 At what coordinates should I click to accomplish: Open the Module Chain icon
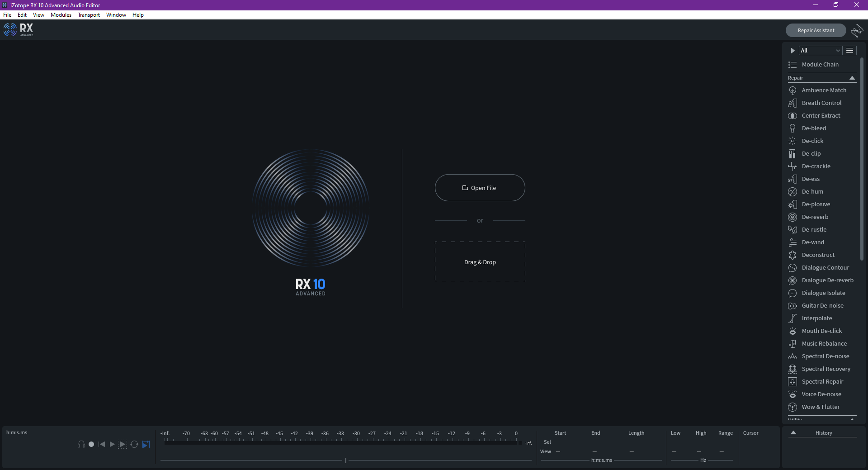pyautogui.click(x=793, y=65)
